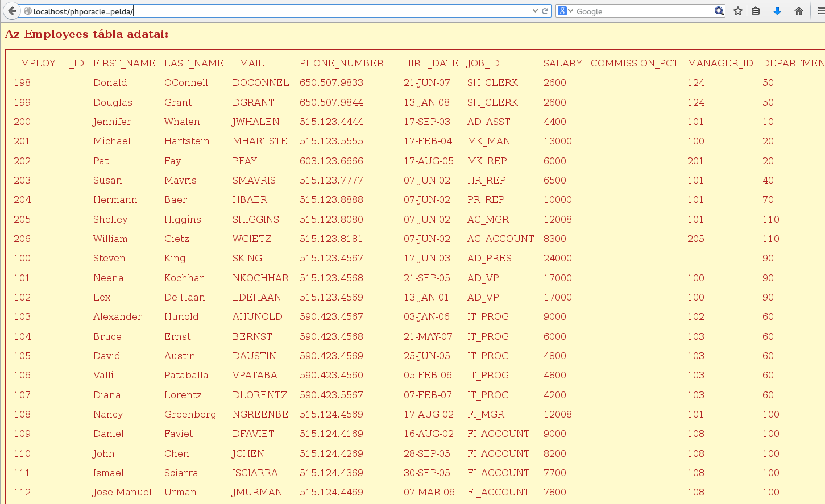The width and height of the screenshot is (825, 504).
Task: Reload the current page
Action: (545, 11)
